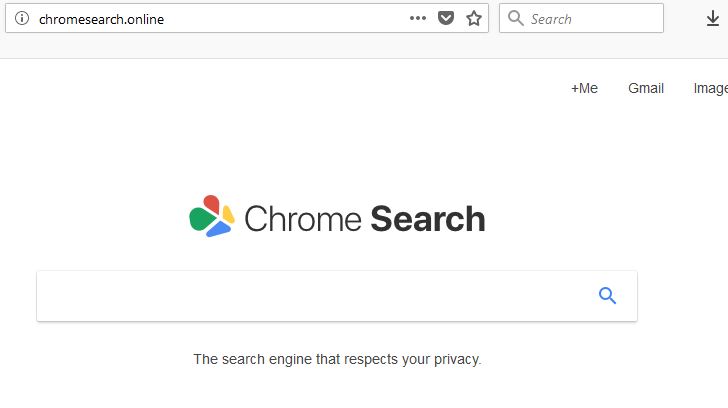Image resolution: width=728 pixels, height=408 pixels.
Task: Save page to Pocket
Action: [x=446, y=18]
